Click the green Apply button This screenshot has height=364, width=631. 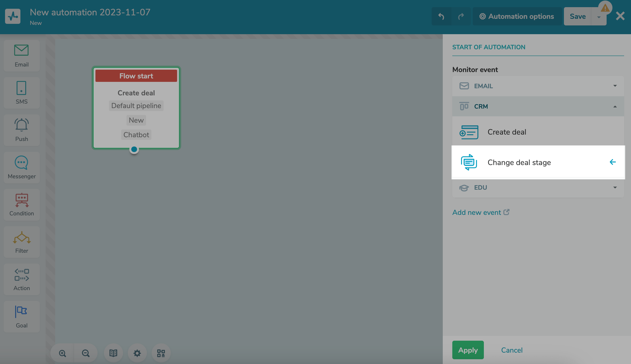[468, 350]
